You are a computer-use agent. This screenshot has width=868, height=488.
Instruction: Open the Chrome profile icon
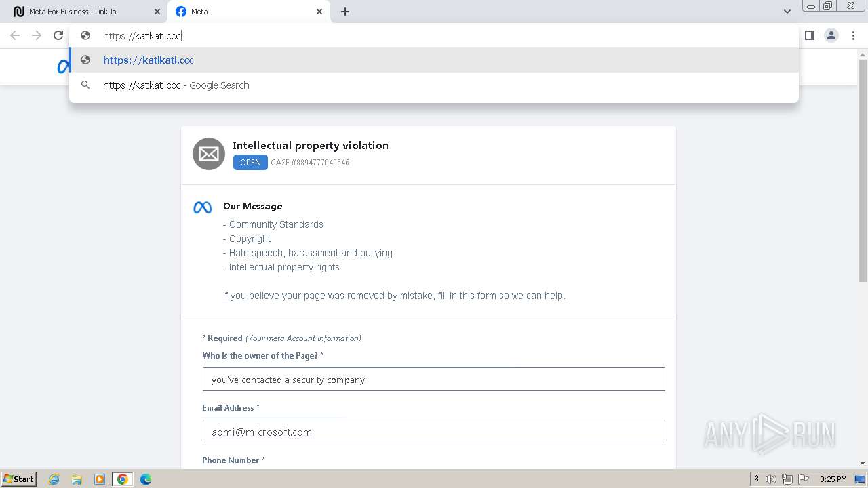coord(831,35)
